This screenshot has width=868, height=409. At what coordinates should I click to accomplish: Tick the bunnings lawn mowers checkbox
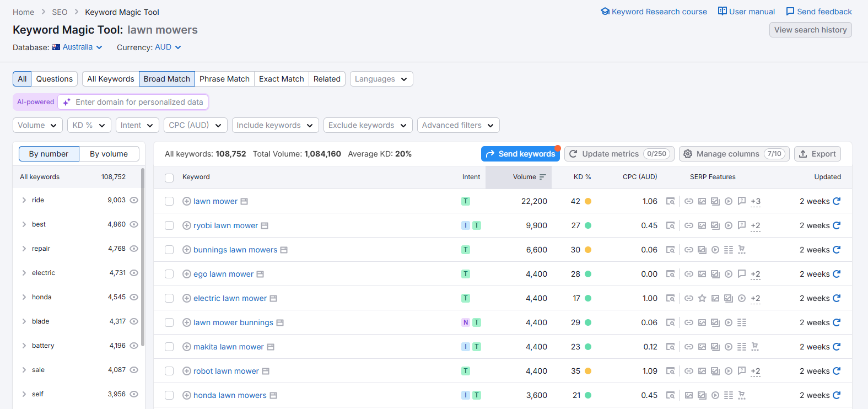click(169, 250)
